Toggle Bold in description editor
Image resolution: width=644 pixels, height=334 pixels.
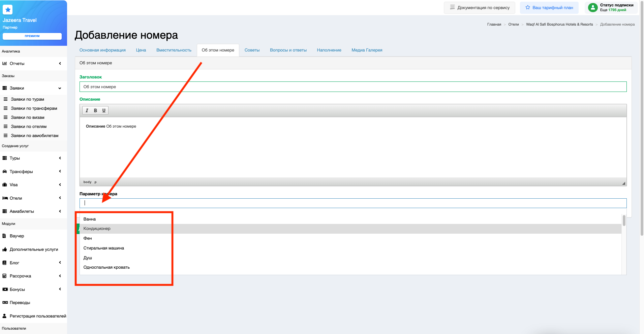(95, 110)
